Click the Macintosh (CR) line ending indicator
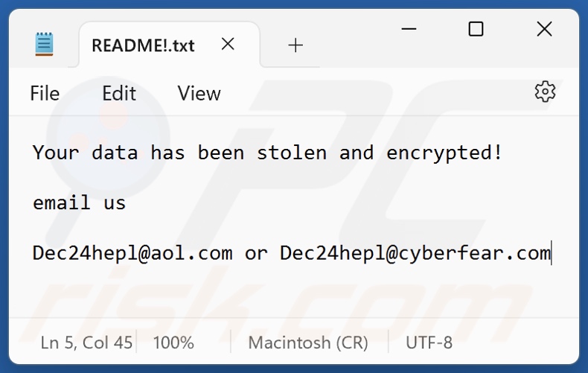Image resolution: width=588 pixels, height=373 pixels. click(x=308, y=342)
